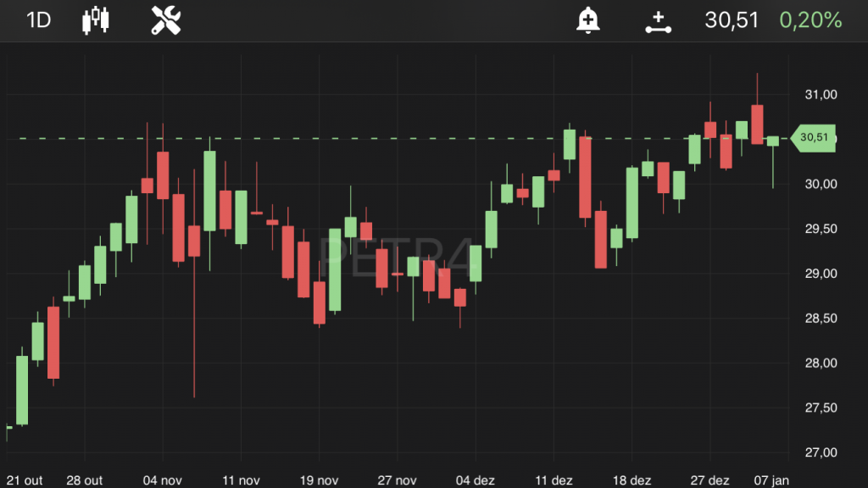The image size is (868, 488).
Task: Click the 28 out date label
Action: click(85, 480)
